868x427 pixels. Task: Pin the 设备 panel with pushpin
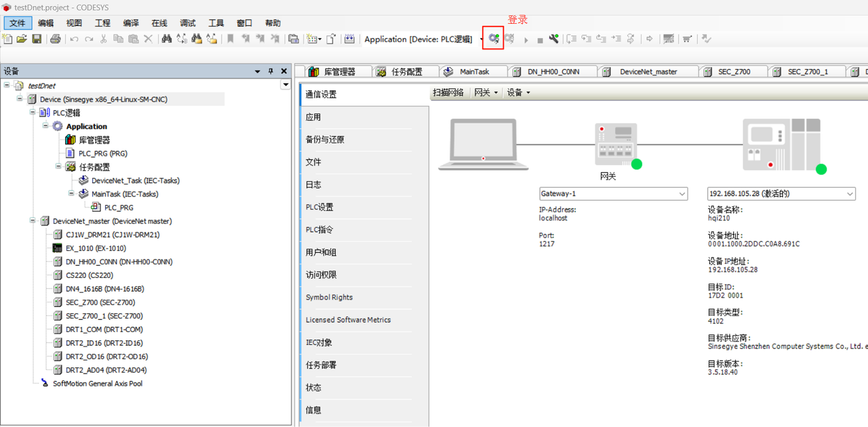point(271,71)
